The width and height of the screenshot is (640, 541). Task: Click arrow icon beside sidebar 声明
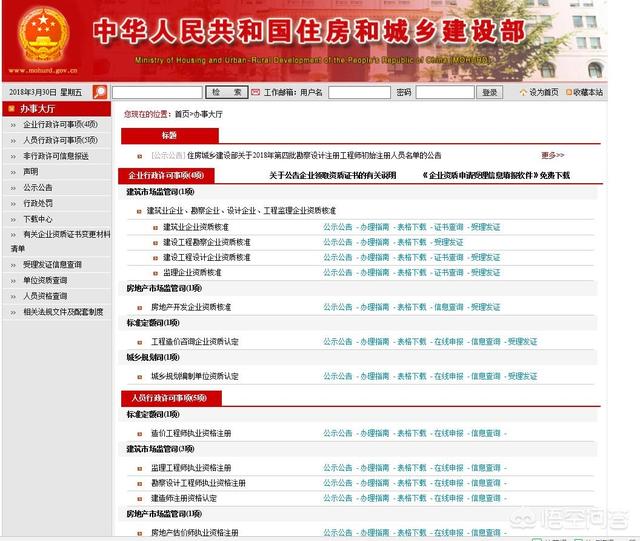click(13, 172)
